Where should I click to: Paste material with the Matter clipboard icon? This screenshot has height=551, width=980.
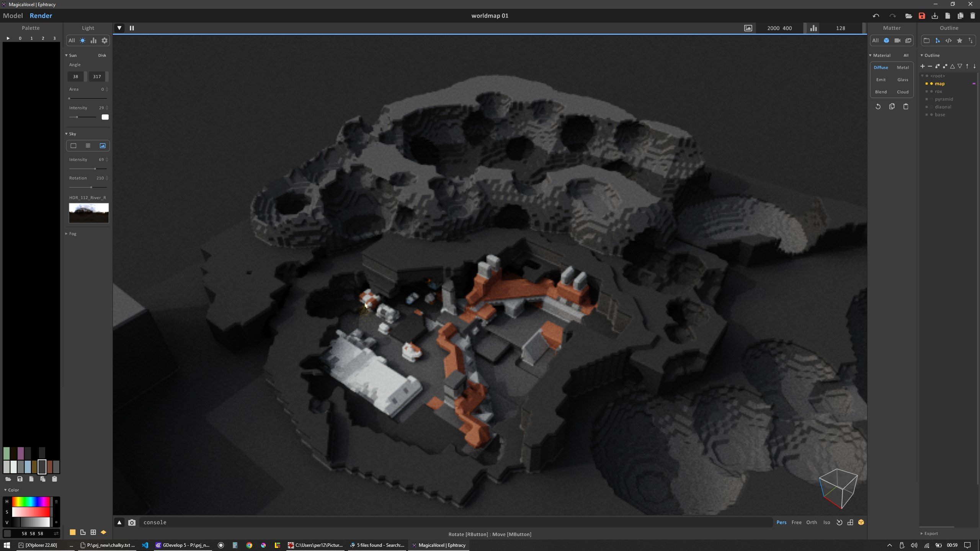906,106
